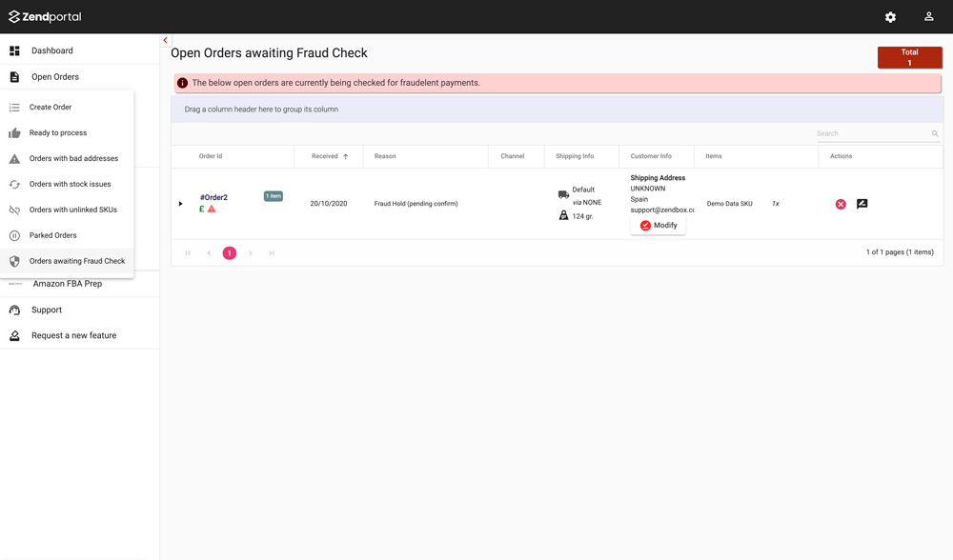The image size is (953, 560).
Task: Click the red cancel order icon
Action: [841, 204]
